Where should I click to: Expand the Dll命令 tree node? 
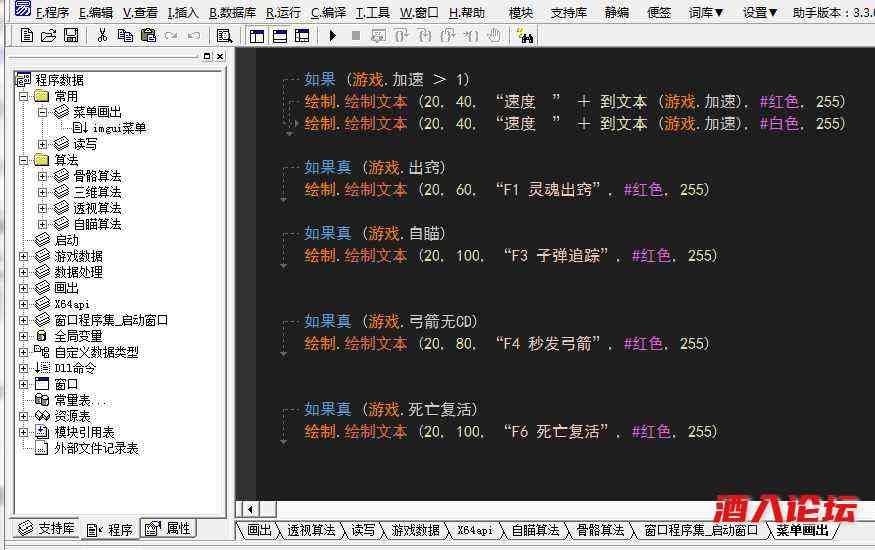24,368
